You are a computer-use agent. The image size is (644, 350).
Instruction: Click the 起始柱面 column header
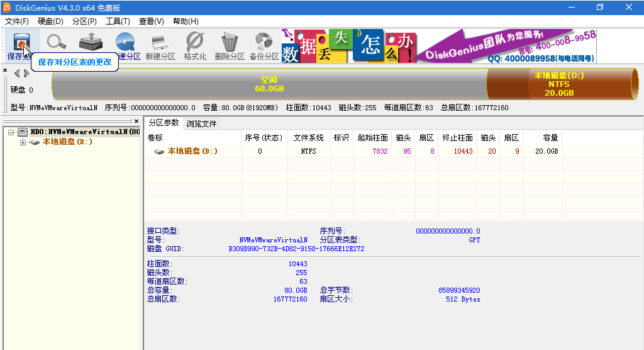point(372,138)
